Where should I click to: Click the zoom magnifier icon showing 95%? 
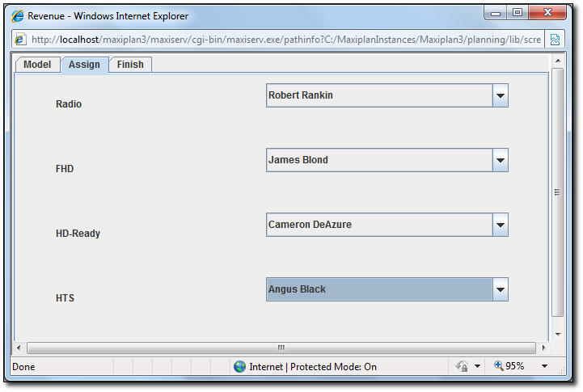pos(498,366)
